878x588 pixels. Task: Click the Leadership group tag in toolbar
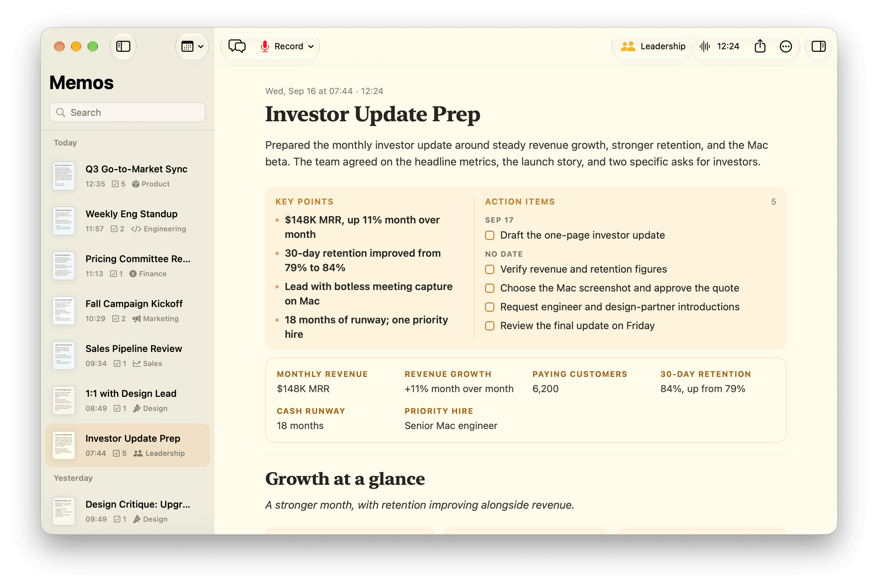653,46
